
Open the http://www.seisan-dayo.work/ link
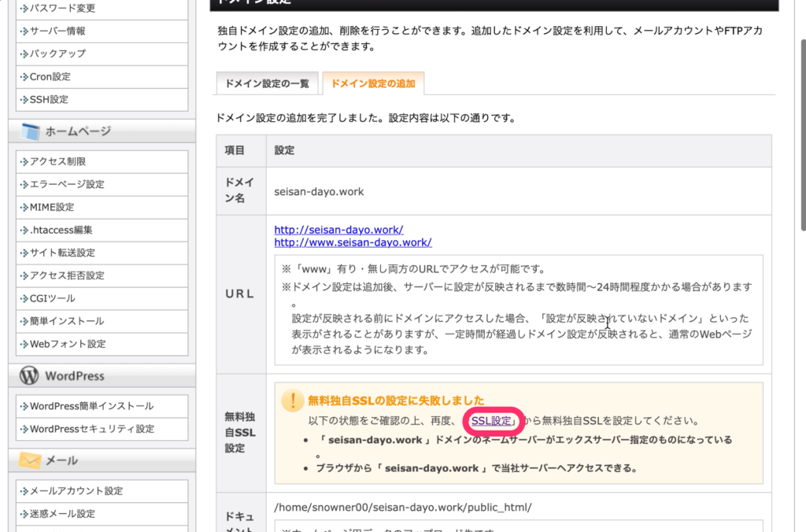click(353, 242)
